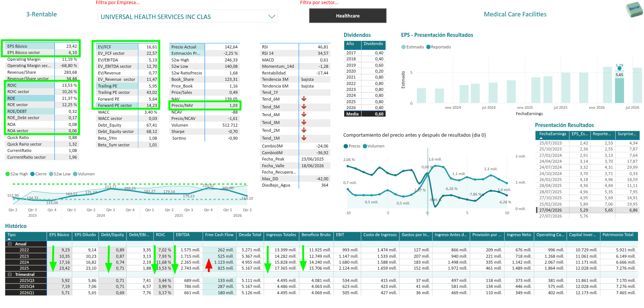Click the 52w High legend color marker
644x308 pixels.
coord(7,174)
